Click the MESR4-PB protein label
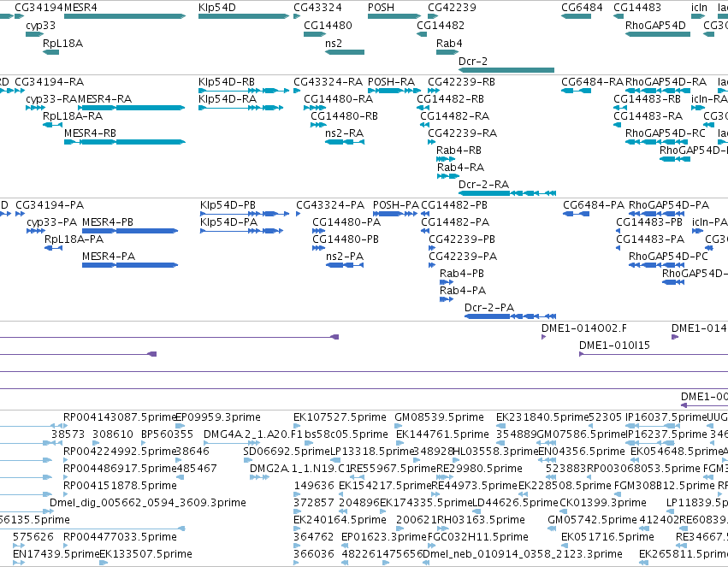This screenshot has height=567, width=728. pyautogui.click(x=108, y=222)
